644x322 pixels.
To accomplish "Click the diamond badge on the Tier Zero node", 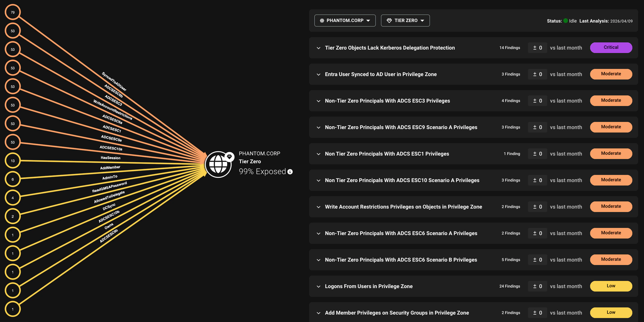I will coord(229,156).
